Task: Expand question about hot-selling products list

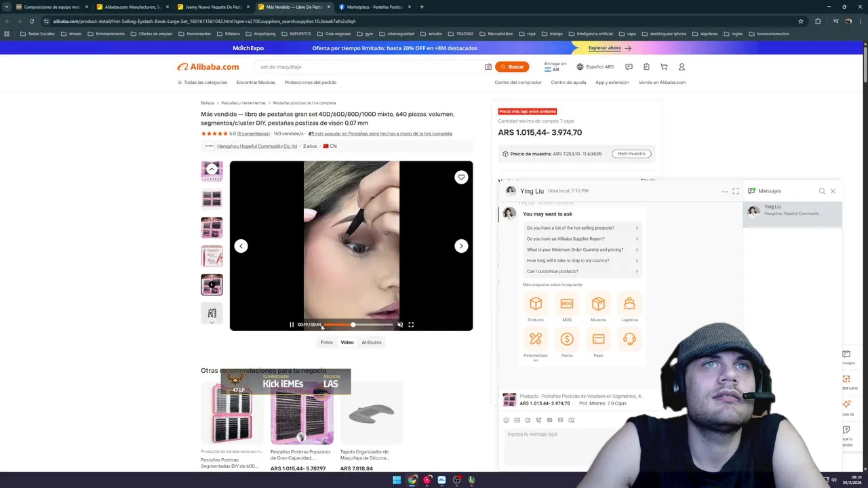Action: (x=583, y=228)
